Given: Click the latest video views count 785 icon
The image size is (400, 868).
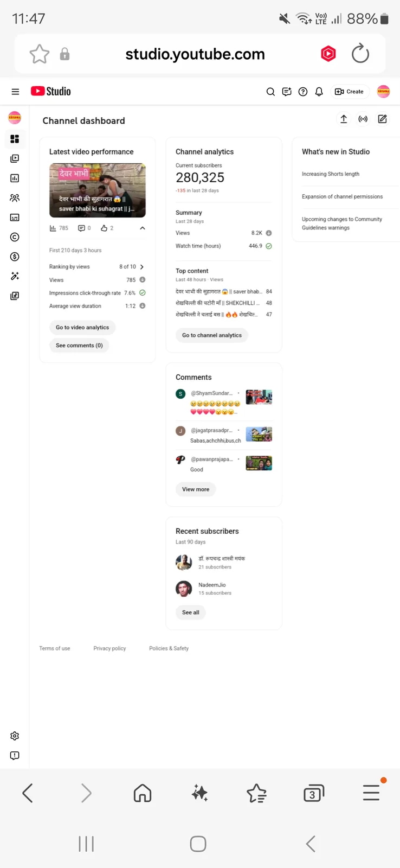Looking at the screenshot, I should [x=53, y=228].
